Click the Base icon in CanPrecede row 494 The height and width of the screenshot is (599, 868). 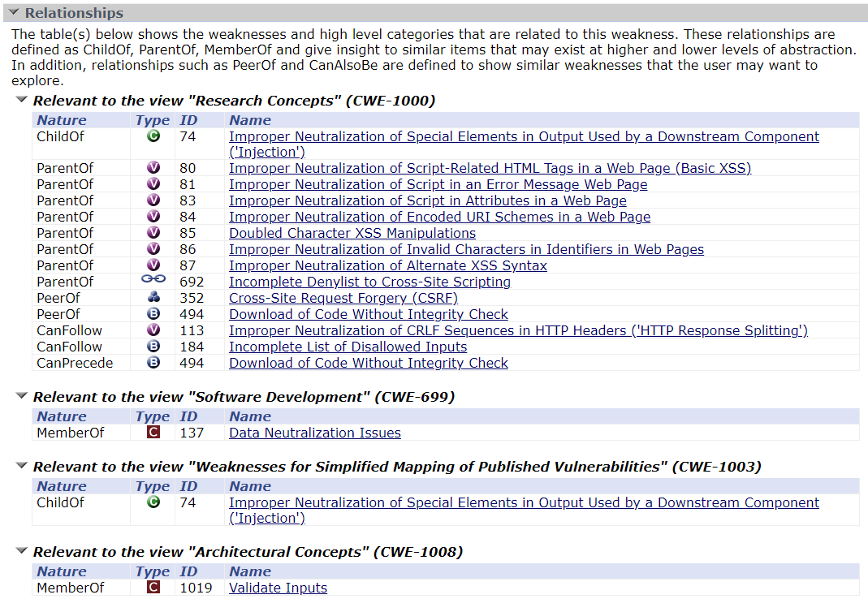pyautogui.click(x=153, y=362)
